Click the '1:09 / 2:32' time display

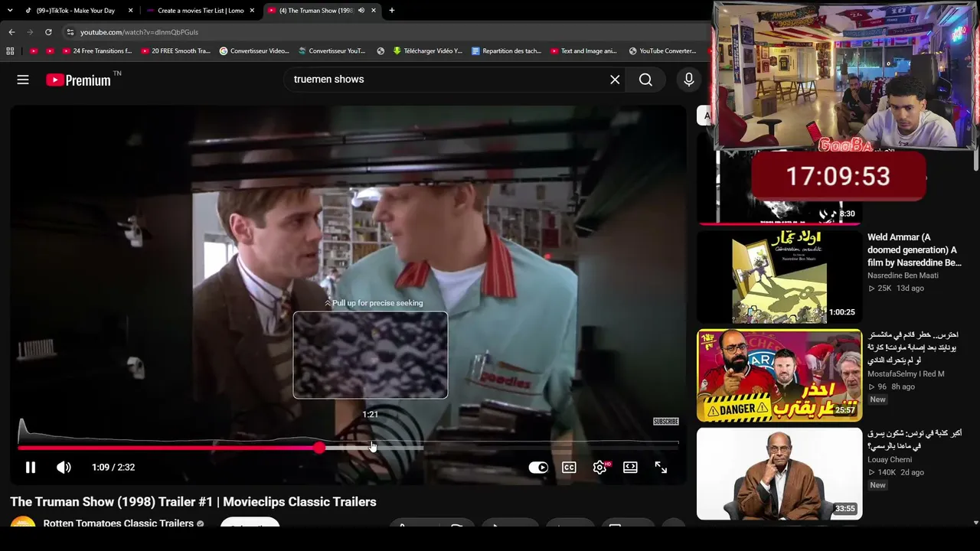coord(113,468)
